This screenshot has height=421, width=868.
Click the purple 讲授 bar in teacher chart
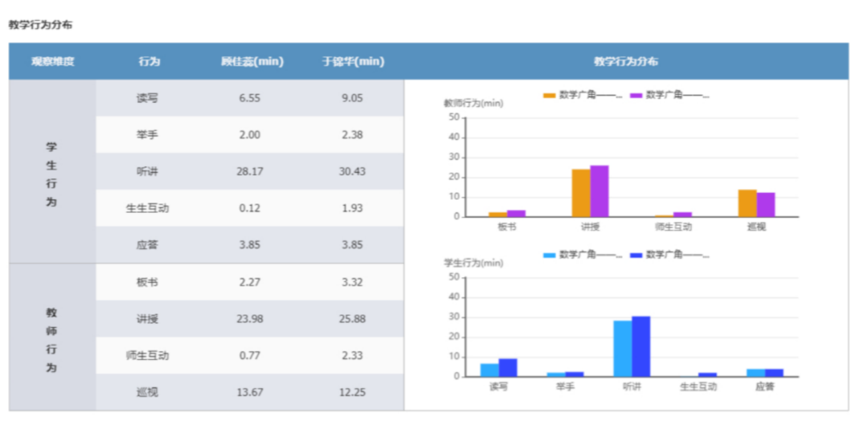click(x=600, y=191)
